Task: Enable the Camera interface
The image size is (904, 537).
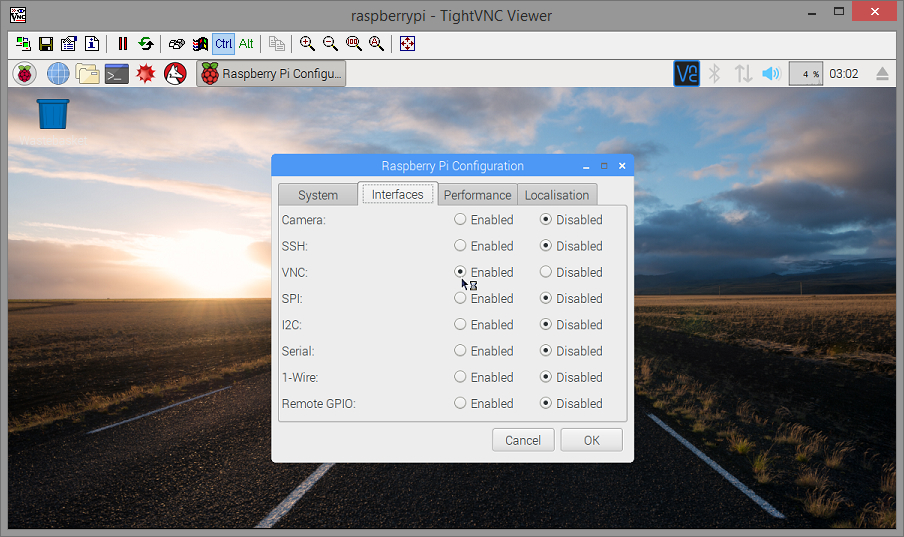Action: (x=484, y=220)
